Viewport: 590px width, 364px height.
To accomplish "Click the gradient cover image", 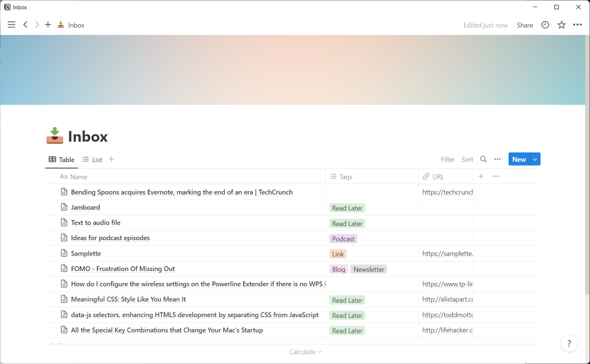I will click(x=292, y=70).
